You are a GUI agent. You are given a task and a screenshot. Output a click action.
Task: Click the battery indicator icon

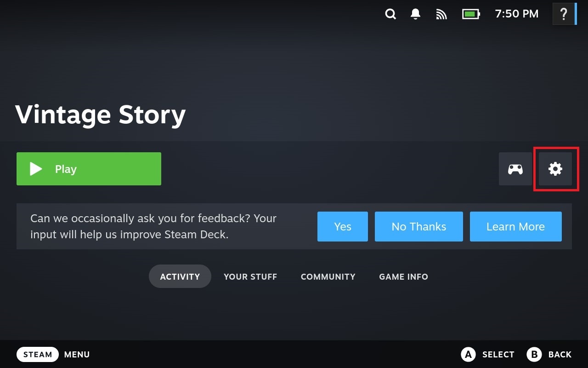[471, 14]
